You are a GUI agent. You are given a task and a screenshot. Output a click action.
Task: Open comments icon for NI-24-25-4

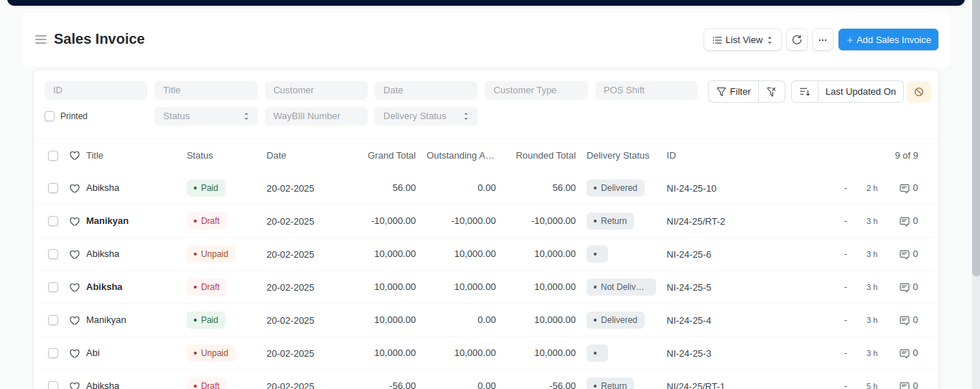pos(905,320)
